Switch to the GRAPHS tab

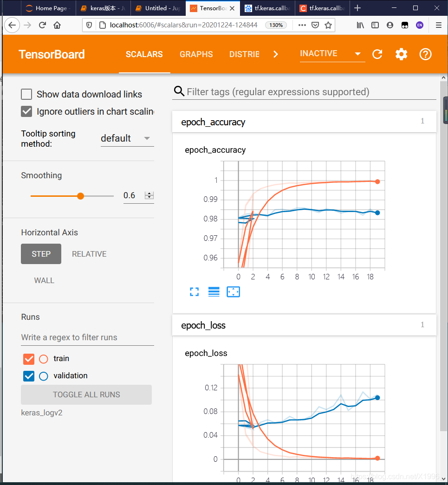click(196, 54)
